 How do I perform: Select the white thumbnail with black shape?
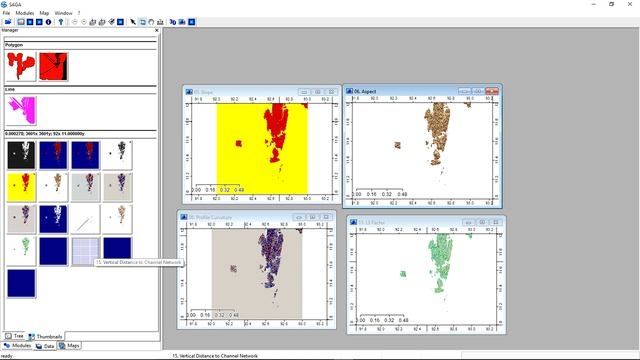(118, 155)
